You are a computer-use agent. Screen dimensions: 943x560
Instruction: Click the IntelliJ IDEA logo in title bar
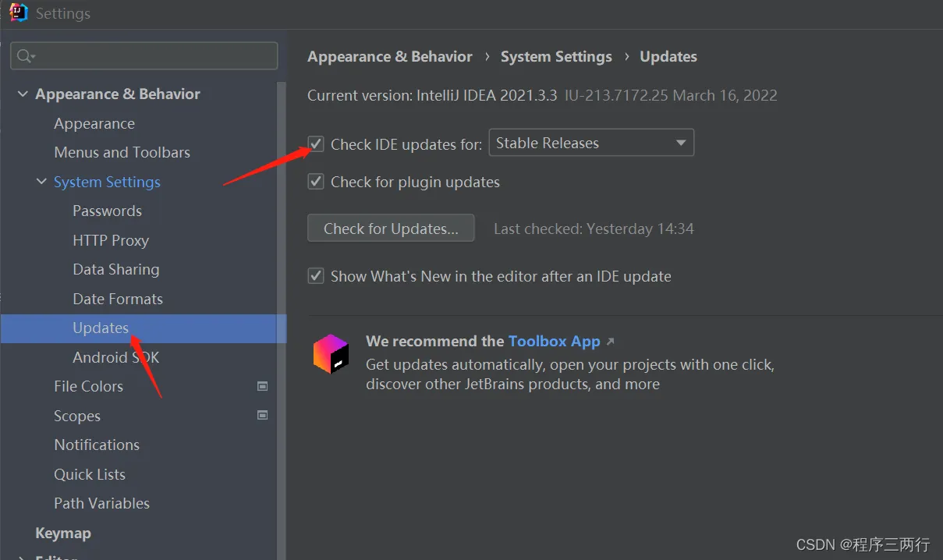19,12
